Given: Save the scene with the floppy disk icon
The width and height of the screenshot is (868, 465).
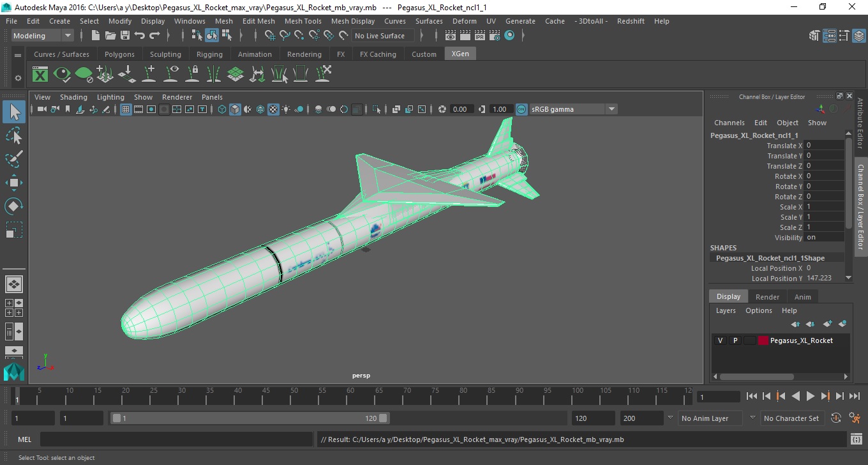Looking at the screenshot, I should (125, 36).
